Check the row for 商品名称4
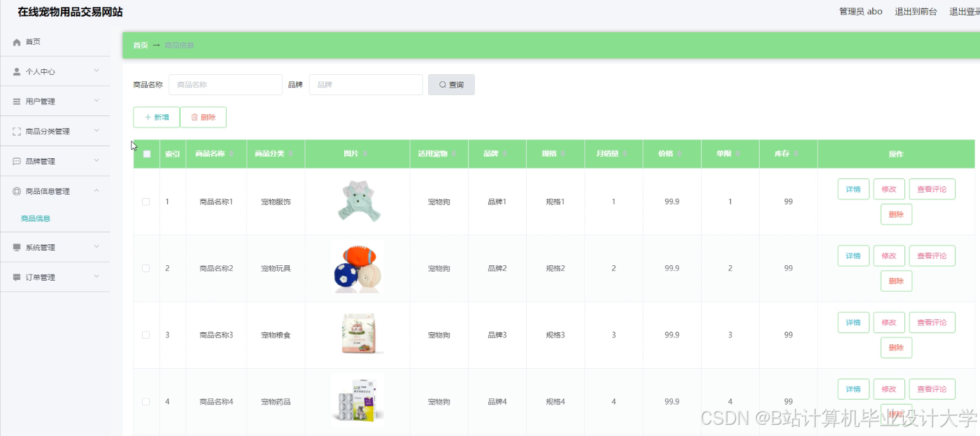This screenshot has width=980, height=436. click(x=146, y=402)
